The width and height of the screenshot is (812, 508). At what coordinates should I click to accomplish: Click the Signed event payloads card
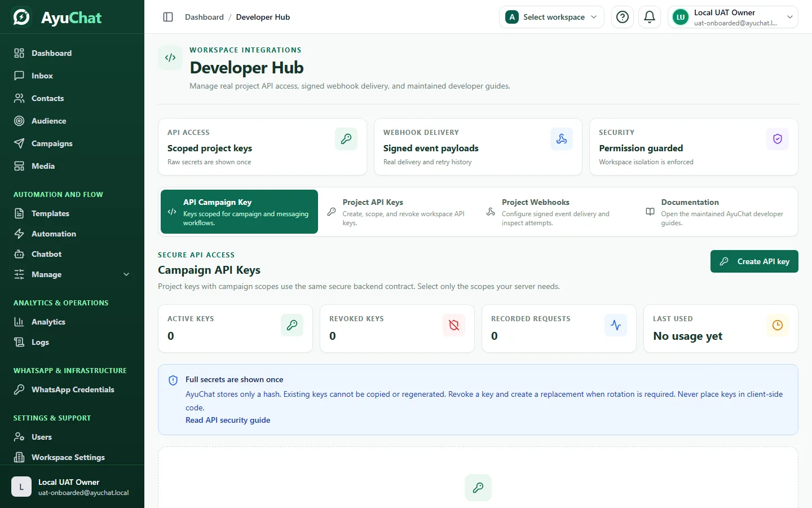(x=478, y=147)
